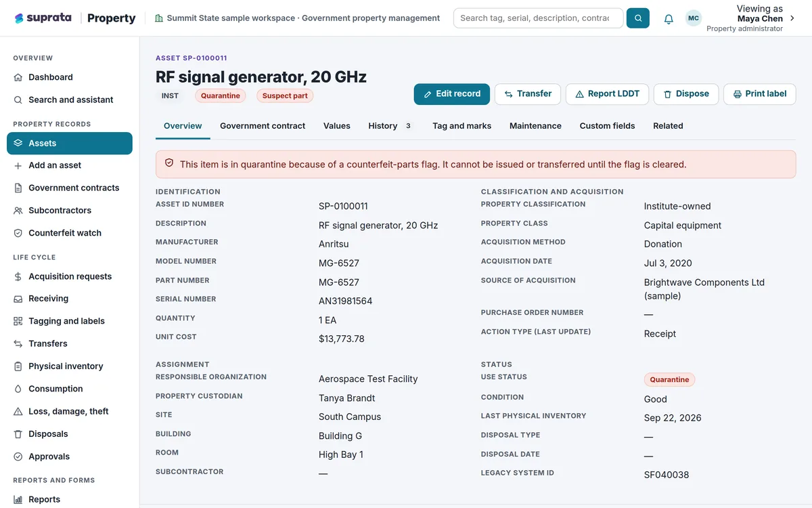Viewport: 812px width, 508px height.
Task: Click the Tagging and labels icon
Action: click(x=18, y=321)
